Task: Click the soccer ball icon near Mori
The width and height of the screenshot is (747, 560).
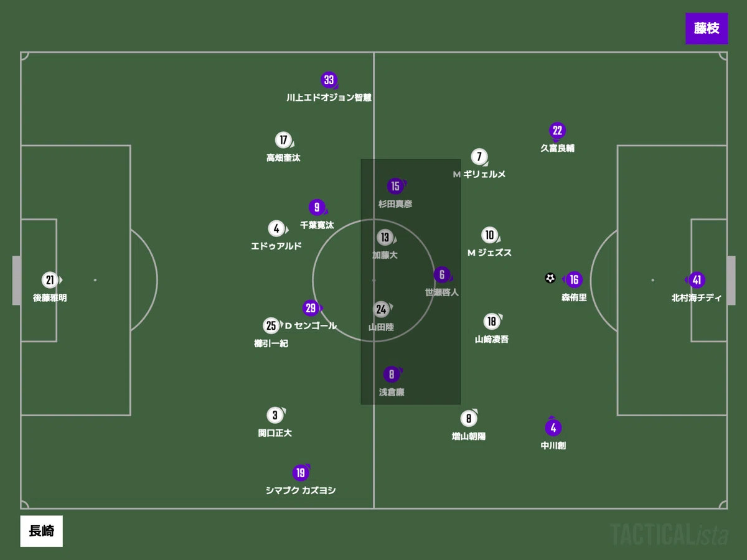Action: pyautogui.click(x=550, y=279)
